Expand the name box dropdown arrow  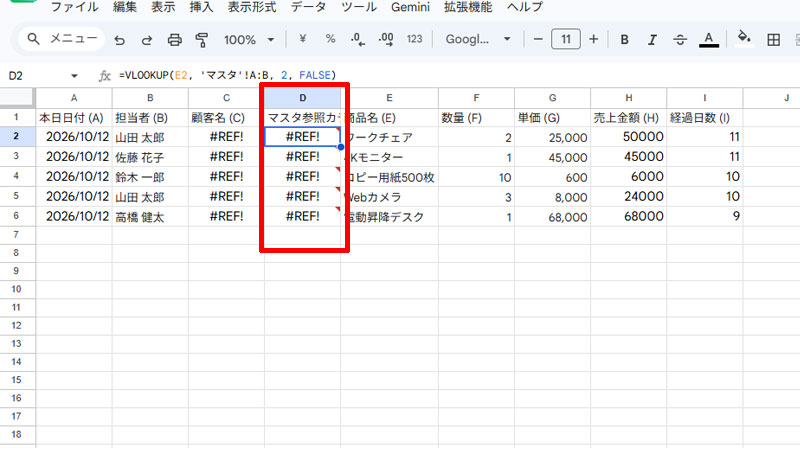[74, 76]
